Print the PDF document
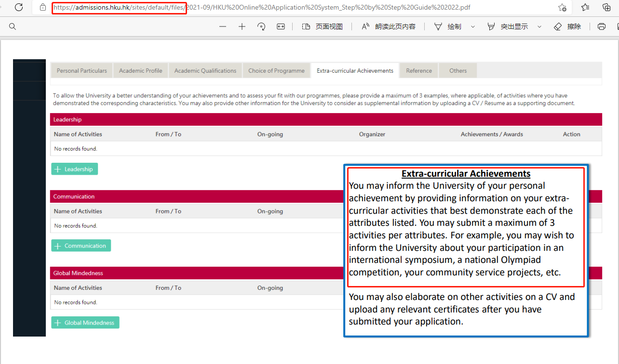Screen dimensions: 619x364 point(601,26)
